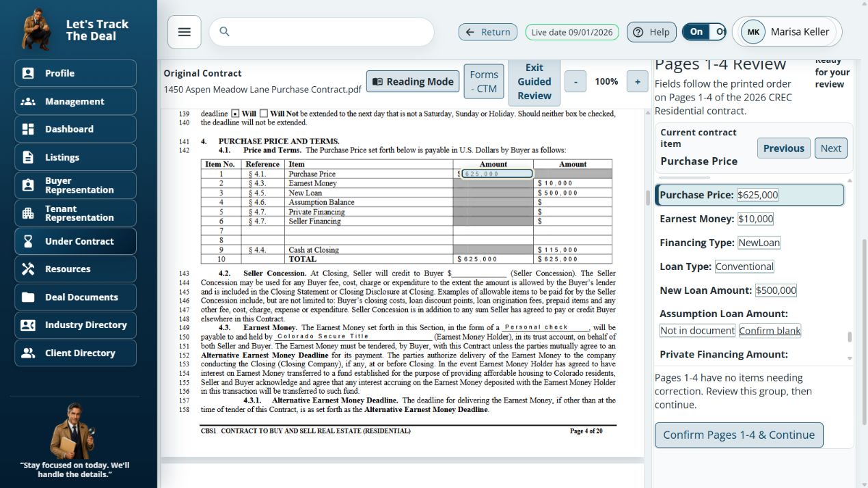Go to Buyer Representation
868x488 pixels.
pos(75,185)
